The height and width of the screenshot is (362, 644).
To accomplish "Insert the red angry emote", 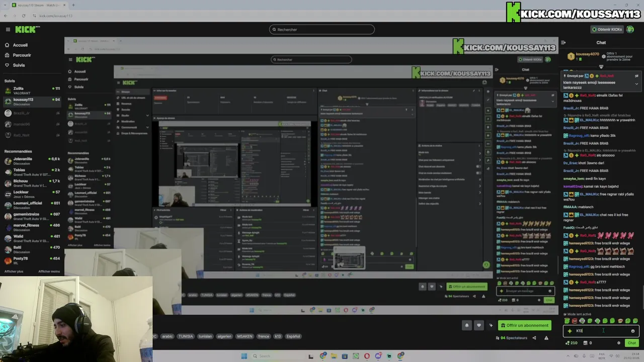I will (575, 321).
